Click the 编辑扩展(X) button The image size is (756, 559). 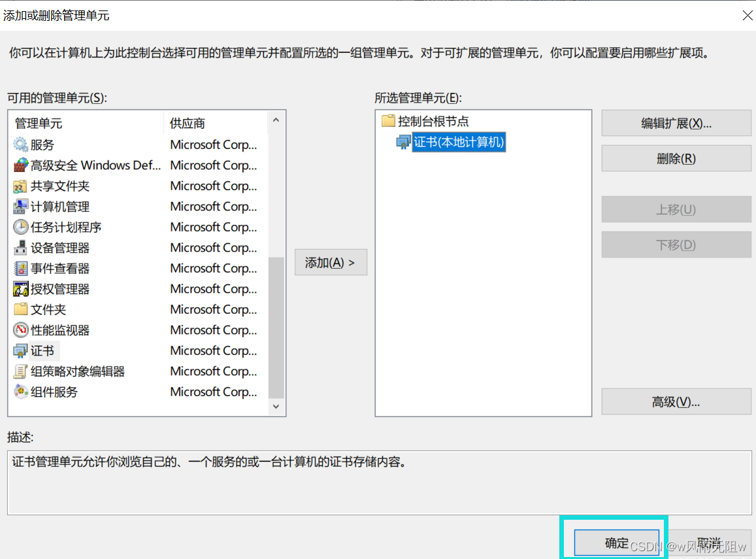[x=676, y=122]
